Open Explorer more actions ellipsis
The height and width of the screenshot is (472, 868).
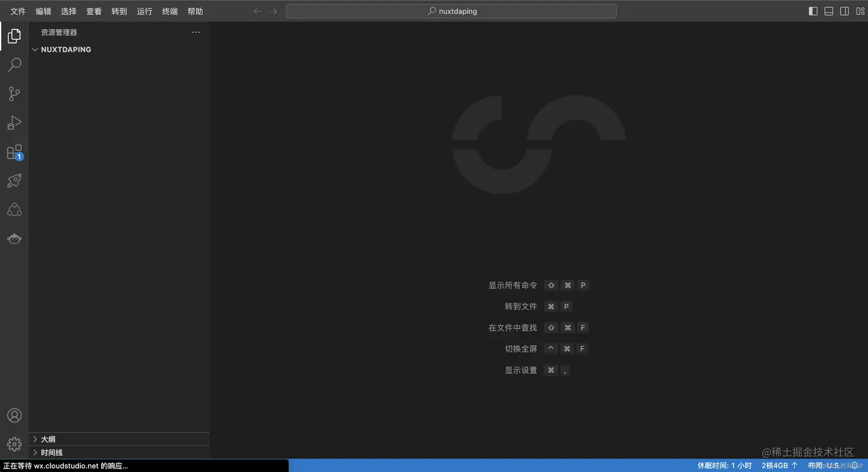pyautogui.click(x=196, y=32)
